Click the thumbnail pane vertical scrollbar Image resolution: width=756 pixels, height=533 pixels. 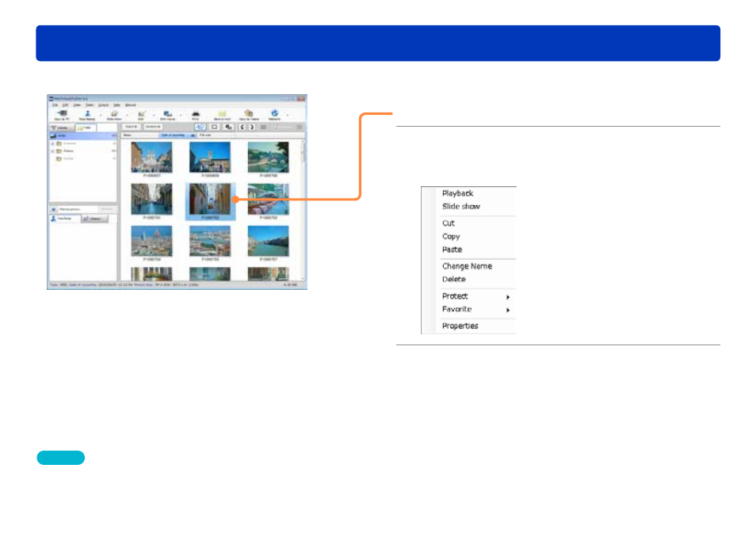[x=304, y=210]
